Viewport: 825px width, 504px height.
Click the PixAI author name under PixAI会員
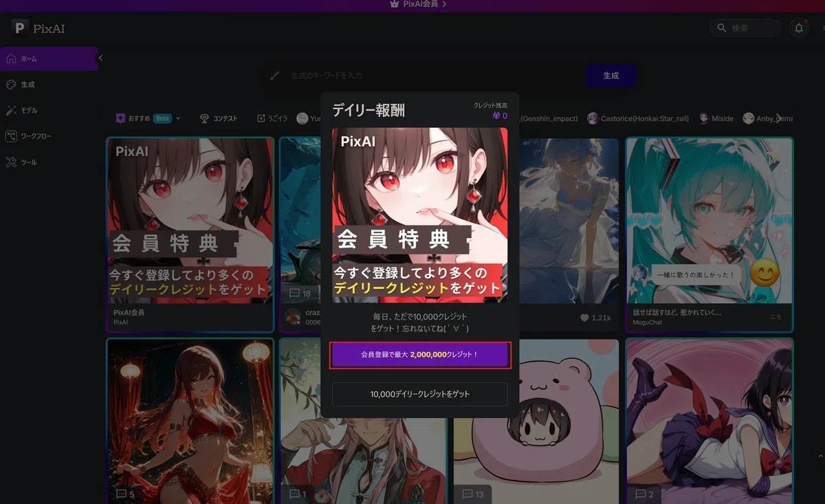tap(120, 322)
